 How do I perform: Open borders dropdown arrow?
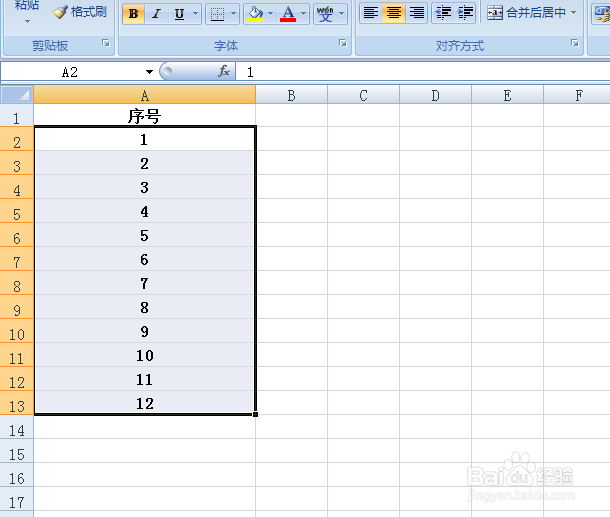(233, 14)
